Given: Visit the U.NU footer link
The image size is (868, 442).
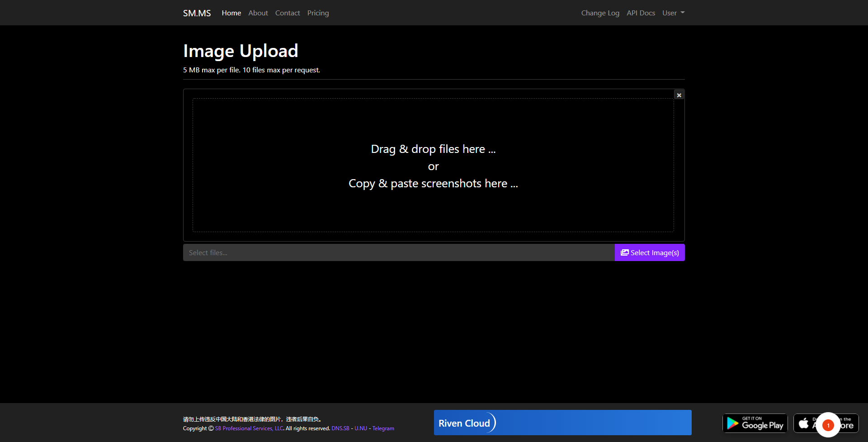Looking at the screenshot, I should (360, 428).
